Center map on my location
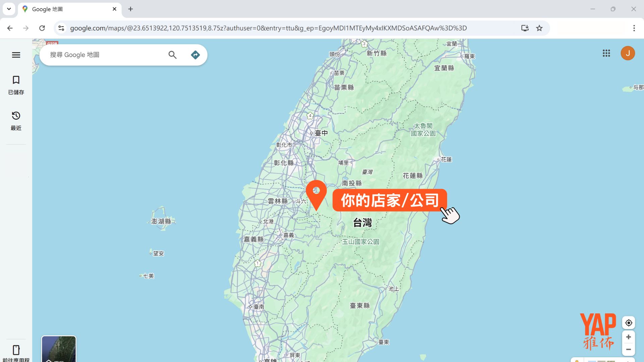This screenshot has width=644, height=362. coord(629,323)
